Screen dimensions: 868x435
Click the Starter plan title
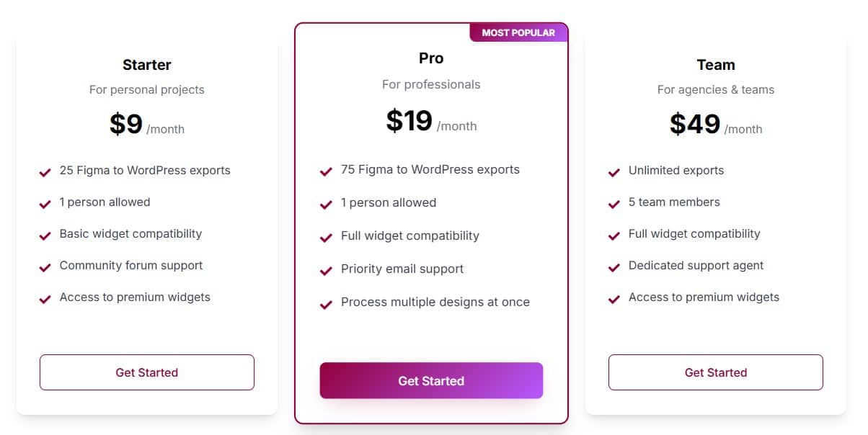pos(146,65)
